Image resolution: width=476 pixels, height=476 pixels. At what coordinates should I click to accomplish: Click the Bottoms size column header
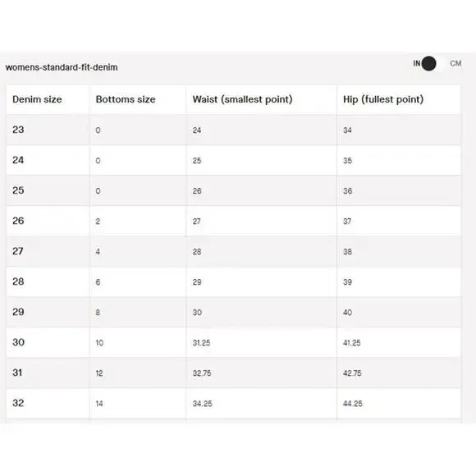tap(126, 99)
